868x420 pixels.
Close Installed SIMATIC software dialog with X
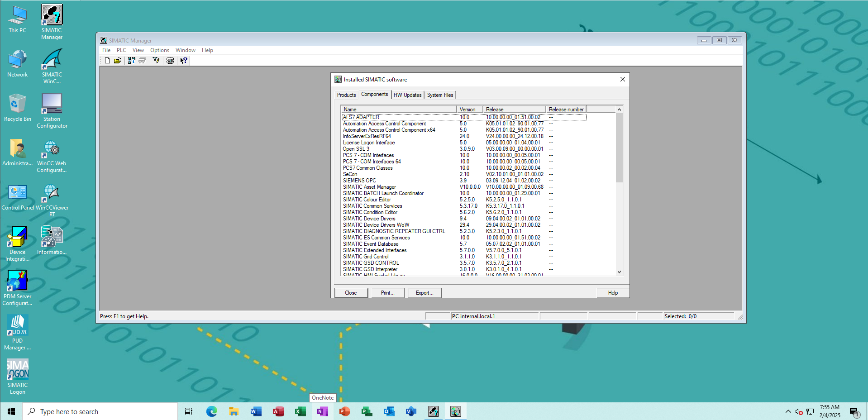(x=623, y=79)
